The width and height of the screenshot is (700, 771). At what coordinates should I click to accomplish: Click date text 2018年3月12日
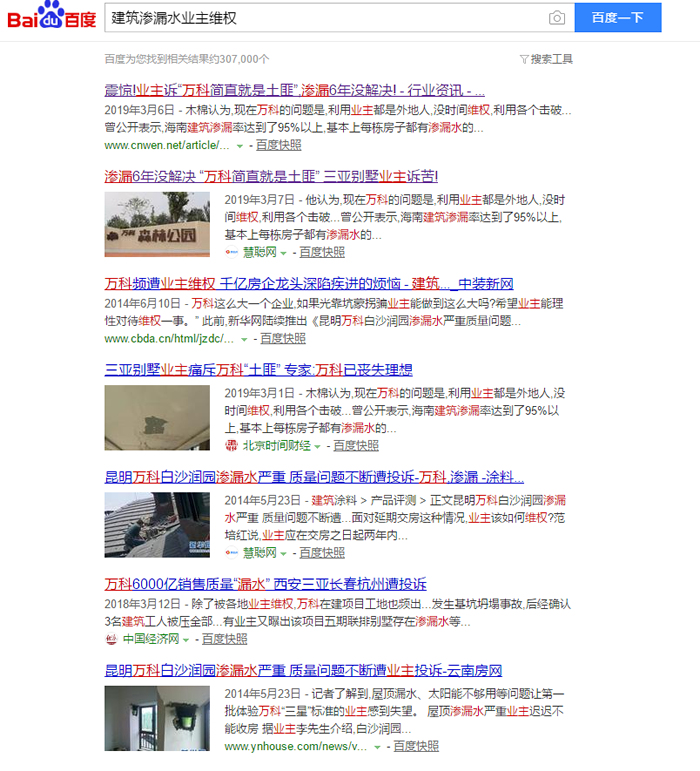(x=143, y=604)
